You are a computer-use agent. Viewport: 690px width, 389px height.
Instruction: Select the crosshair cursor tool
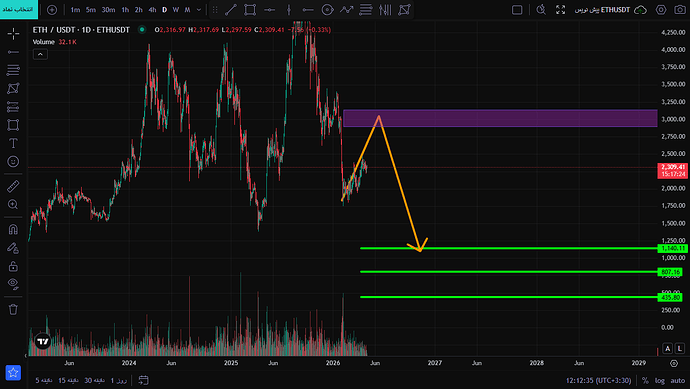(13, 33)
